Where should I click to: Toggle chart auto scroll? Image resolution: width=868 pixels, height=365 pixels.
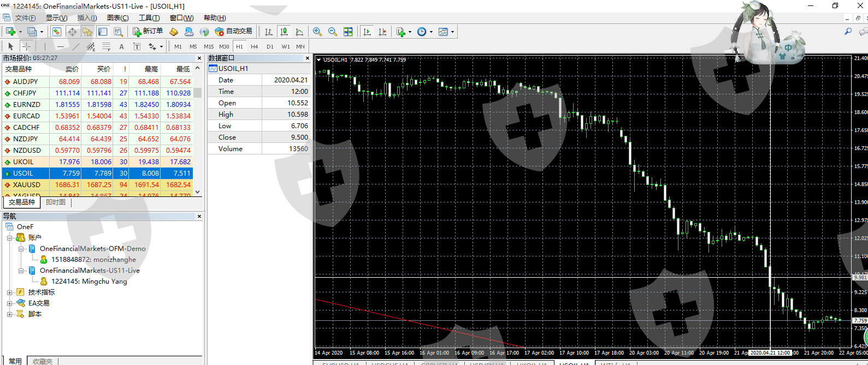367,32
